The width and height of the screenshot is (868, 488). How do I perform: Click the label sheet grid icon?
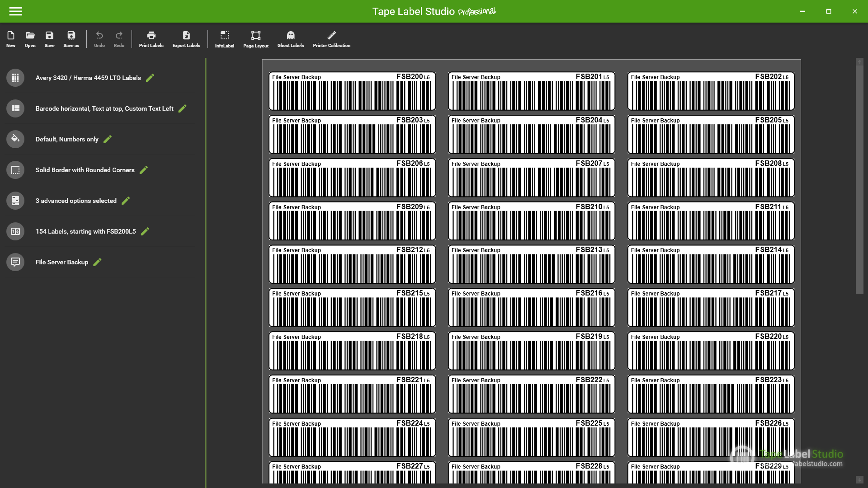click(x=15, y=78)
